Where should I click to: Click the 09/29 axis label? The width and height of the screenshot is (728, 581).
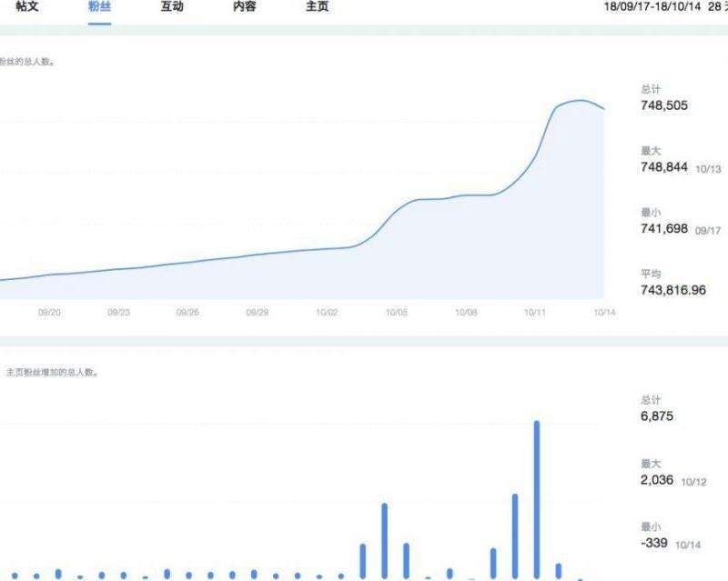pos(258,312)
